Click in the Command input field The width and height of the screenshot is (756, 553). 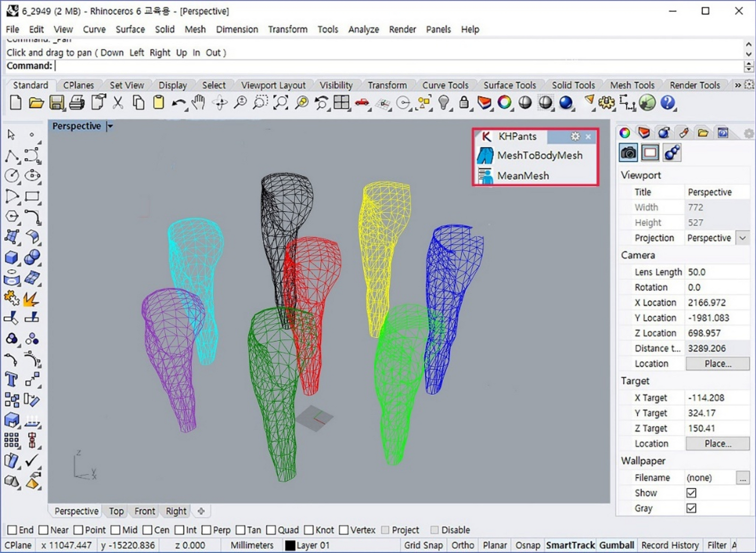point(398,66)
